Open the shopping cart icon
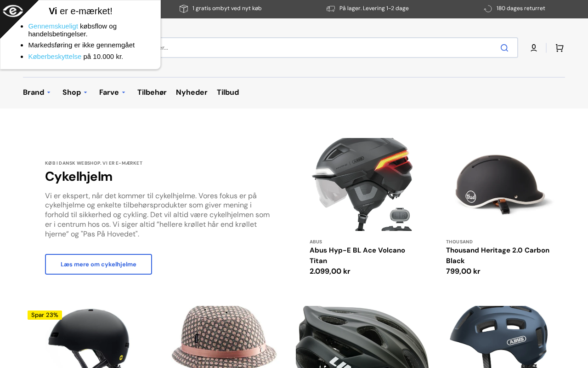The image size is (588, 368). coord(559,48)
